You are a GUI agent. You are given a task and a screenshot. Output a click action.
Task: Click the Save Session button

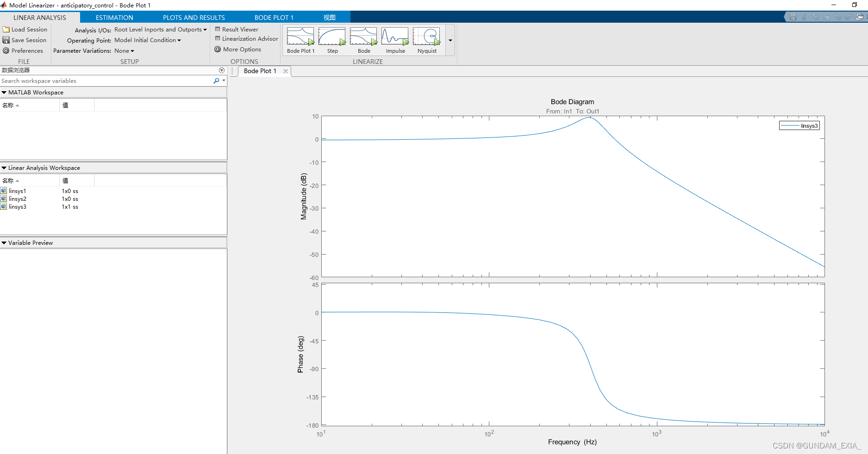point(25,40)
